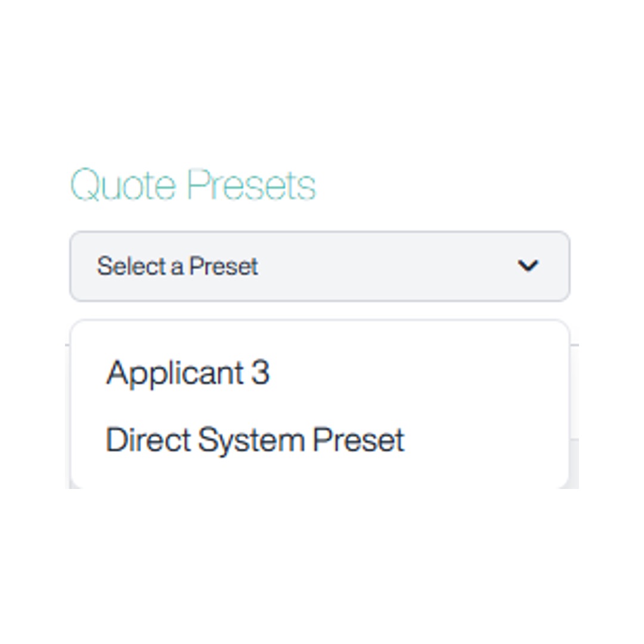The height and width of the screenshot is (644, 644).
Task: Load Applicant 3 as the quote preset
Action: [188, 373]
